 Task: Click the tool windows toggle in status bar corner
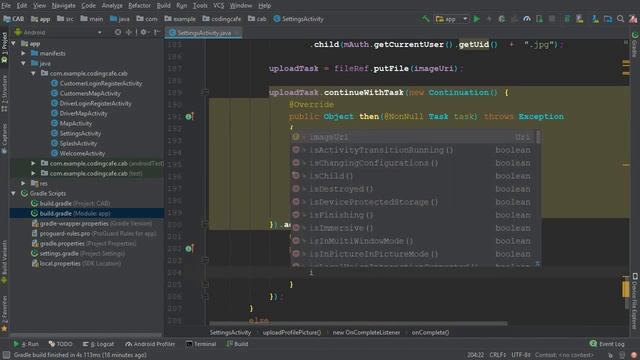coord(6,355)
